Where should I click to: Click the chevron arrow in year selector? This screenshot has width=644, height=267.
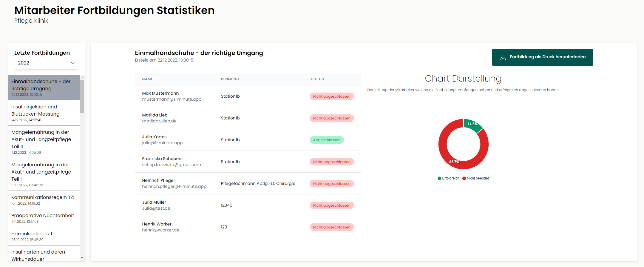coord(72,63)
